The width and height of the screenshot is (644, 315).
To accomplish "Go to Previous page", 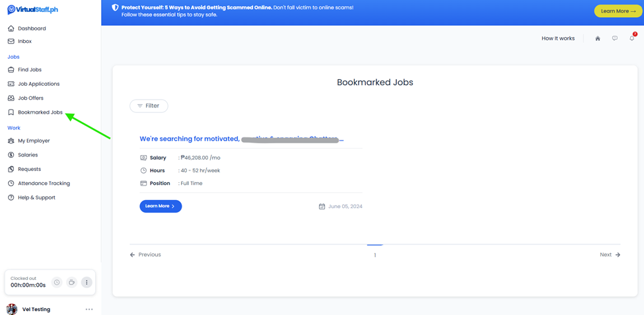I will [x=145, y=255].
